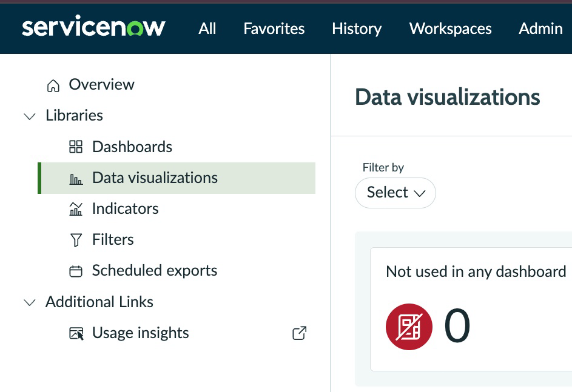The height and width of the screenshot is (392, 572).
Task: Click the Indicators chart icon
Action: pos(76,209)
